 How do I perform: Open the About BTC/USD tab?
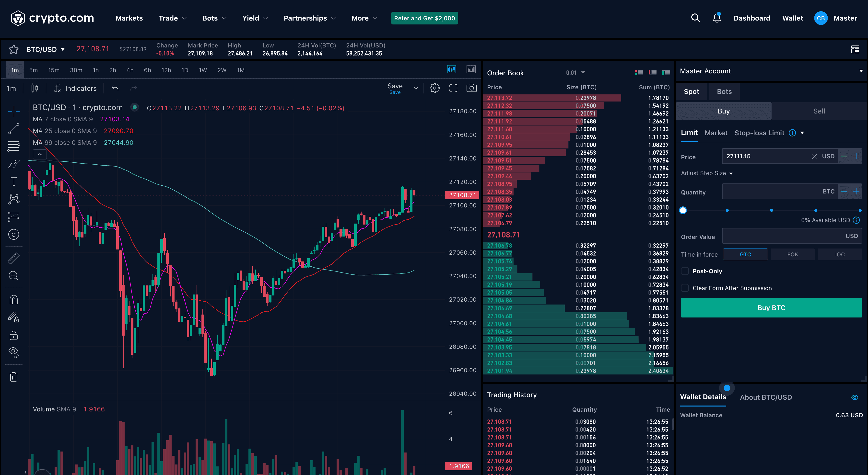pyautogui.click(x=766, y=397)
